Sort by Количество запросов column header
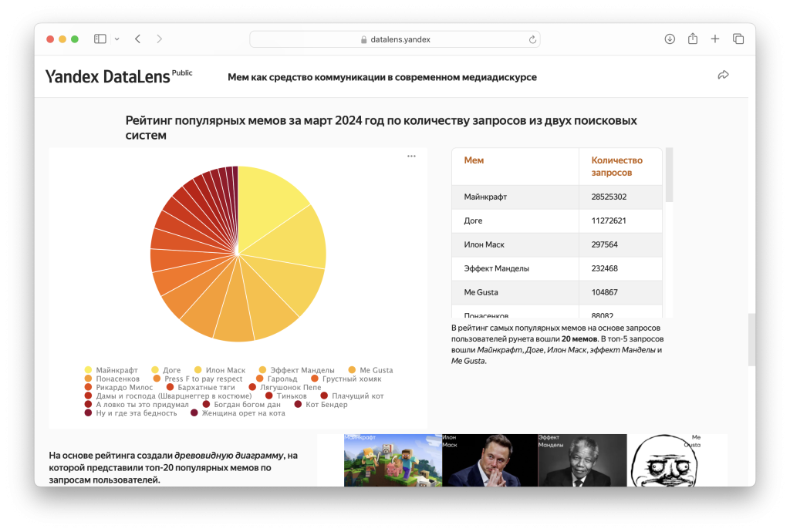The height and width of the screenshot is (532, 790). [616, 166]
